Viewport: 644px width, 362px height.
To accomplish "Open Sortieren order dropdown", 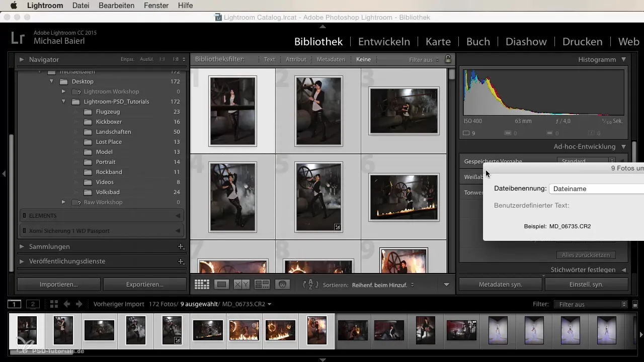I will (x=383, y=285).
